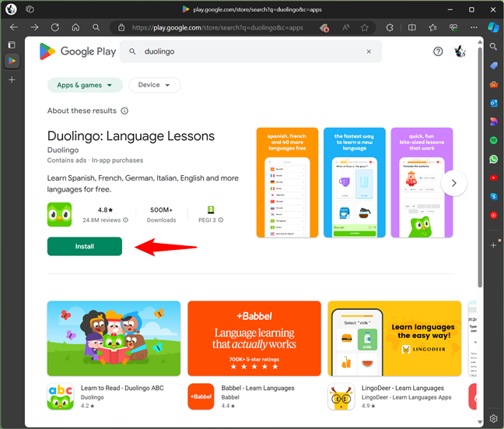Screen dimensions: 504x429
Task: Open the orange spanish, french screenshot
Action: 287,182
